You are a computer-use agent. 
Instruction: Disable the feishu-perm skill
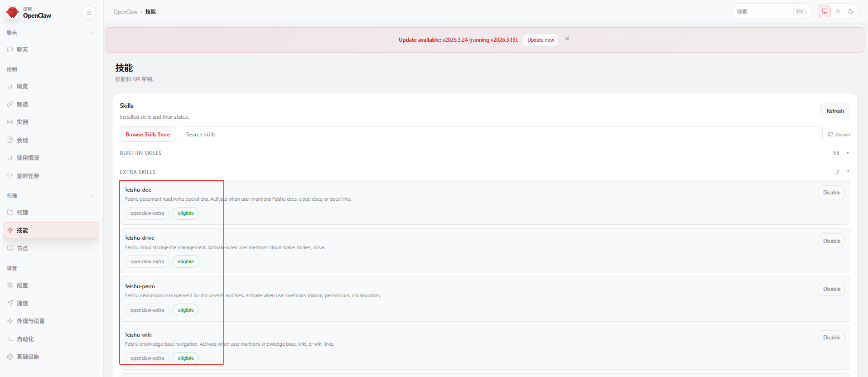(831, 289)
